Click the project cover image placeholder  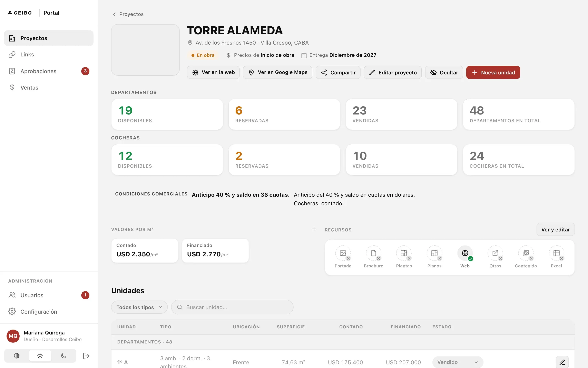tap(145, 50)
